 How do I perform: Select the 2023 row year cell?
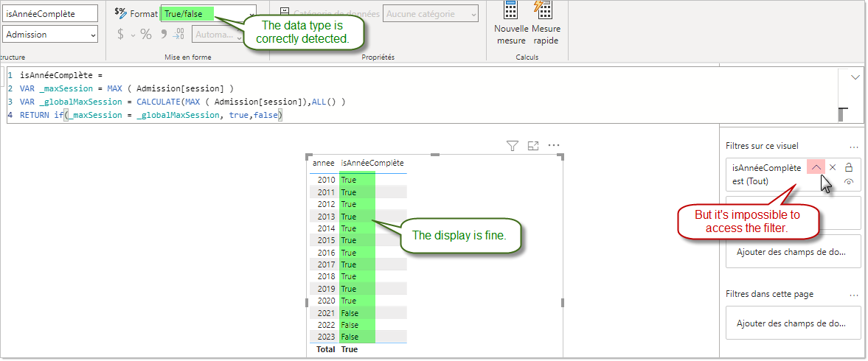point(327,337)
